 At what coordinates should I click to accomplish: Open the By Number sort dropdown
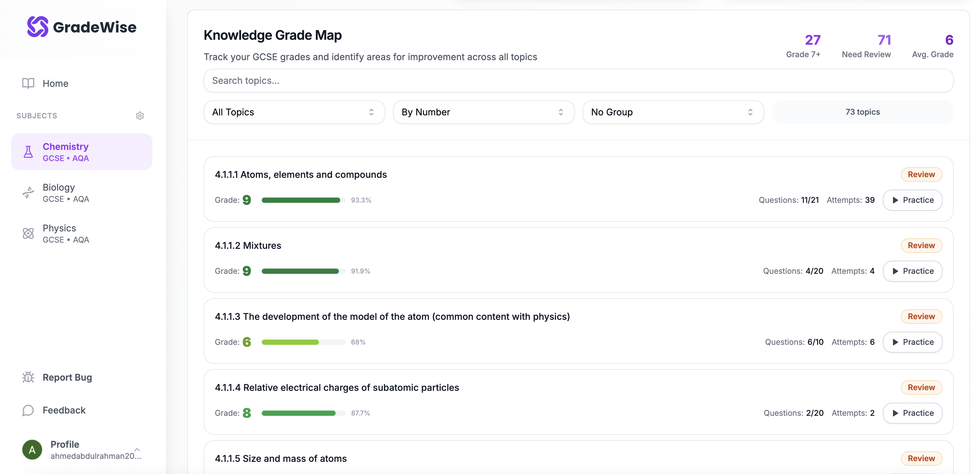(x=483, y=112)
